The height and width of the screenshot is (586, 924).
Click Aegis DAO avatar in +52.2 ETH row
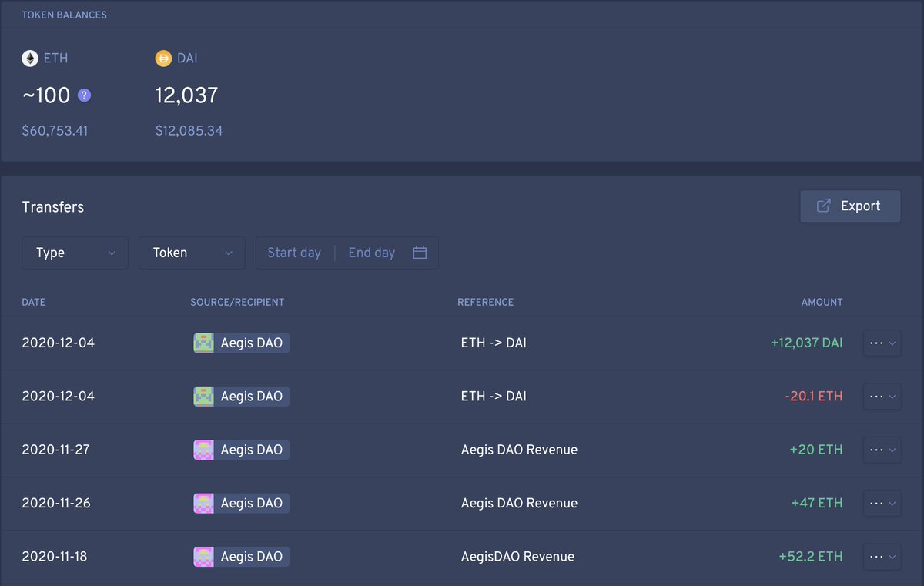coord(203,556)
